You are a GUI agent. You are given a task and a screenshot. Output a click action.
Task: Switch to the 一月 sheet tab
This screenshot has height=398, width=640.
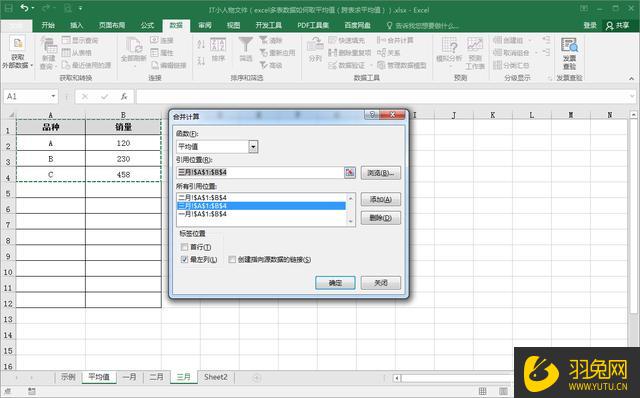[129, 377]
